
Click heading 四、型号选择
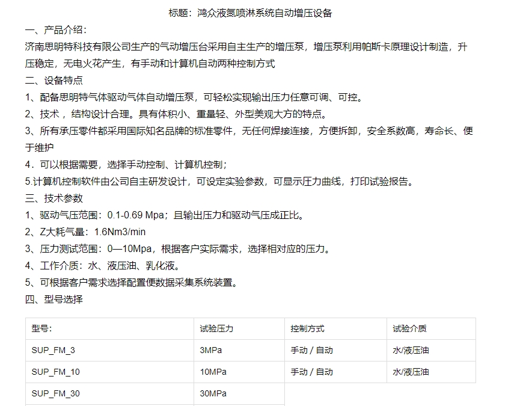point(54,300)
